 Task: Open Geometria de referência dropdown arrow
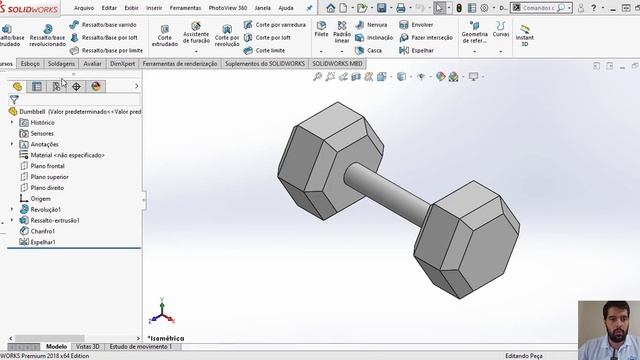474,52
